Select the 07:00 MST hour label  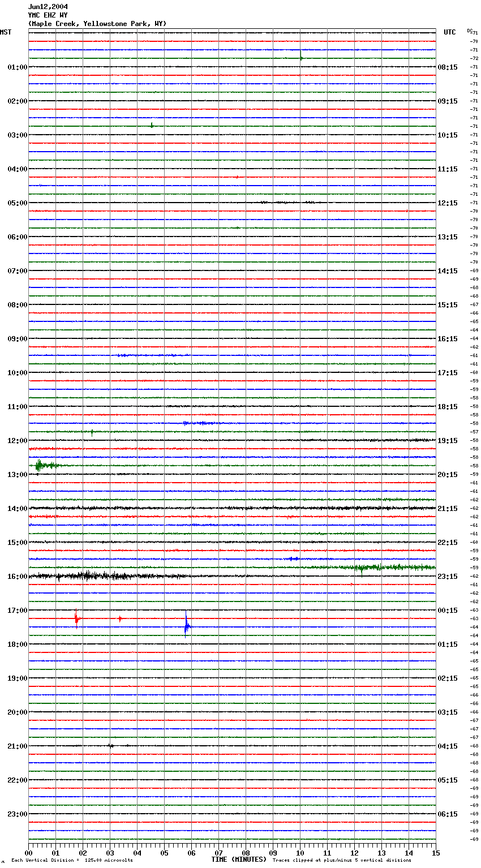[x=17, y=271]
